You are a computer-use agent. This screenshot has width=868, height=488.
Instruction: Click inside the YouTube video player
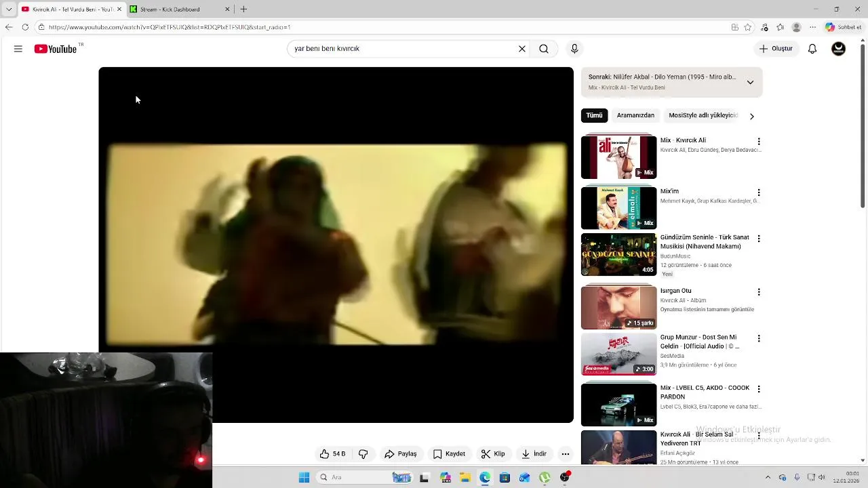pos(336,245)
